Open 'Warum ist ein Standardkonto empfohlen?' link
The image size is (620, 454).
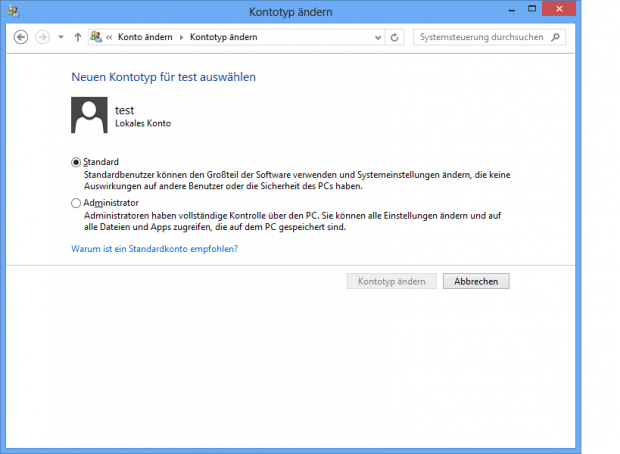[154, 248]
